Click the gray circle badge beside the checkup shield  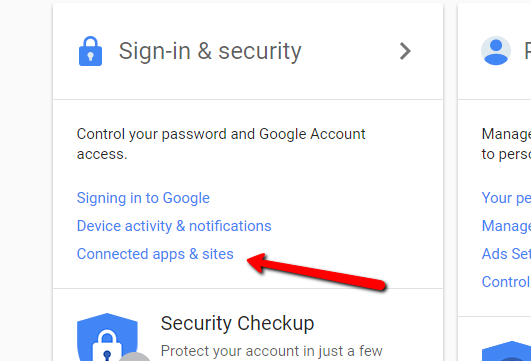click(x=135, y=356)
